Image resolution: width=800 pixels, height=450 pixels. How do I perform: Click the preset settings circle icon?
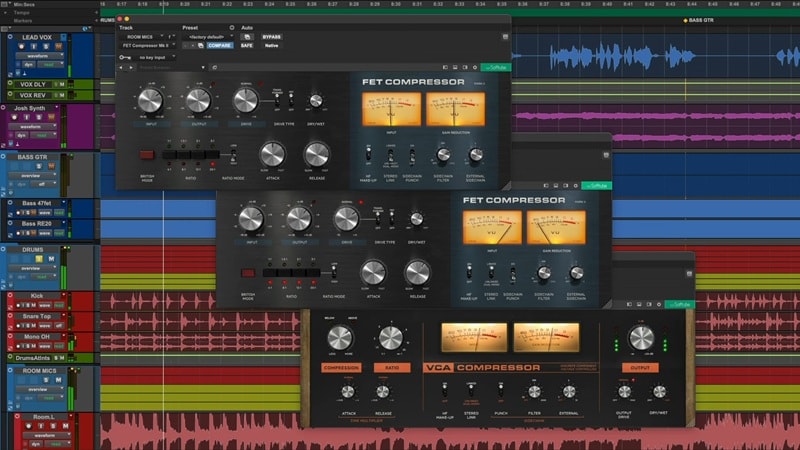point(232,28)
